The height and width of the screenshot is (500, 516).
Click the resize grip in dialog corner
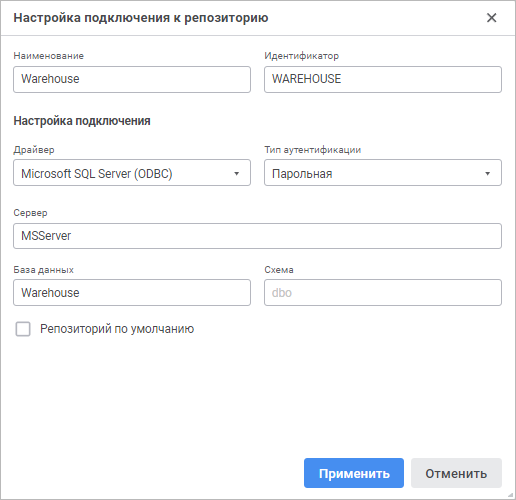tap(510, 495)
